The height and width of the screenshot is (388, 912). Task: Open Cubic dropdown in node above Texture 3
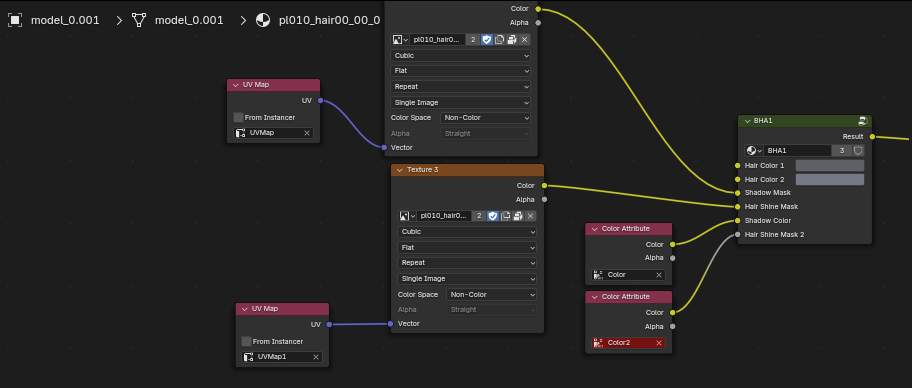pos(460,56)
